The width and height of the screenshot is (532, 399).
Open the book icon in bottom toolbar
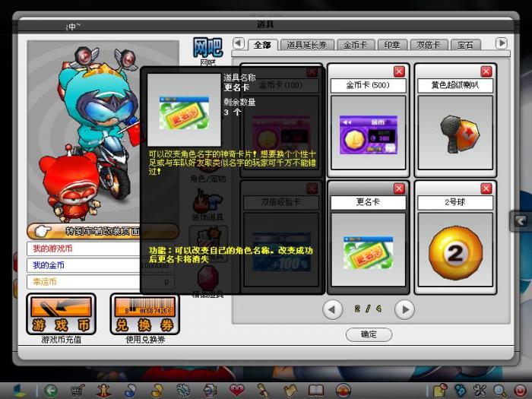click(x=316, y=390)
